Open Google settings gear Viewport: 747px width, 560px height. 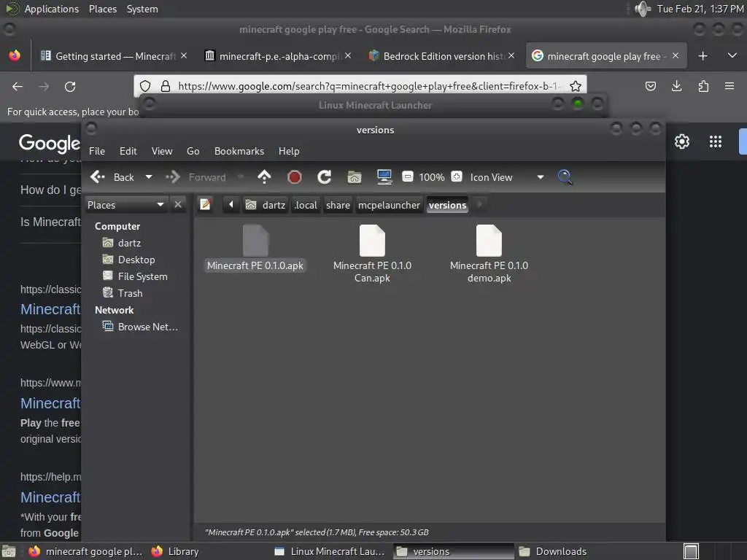click(x=682, y=141)
